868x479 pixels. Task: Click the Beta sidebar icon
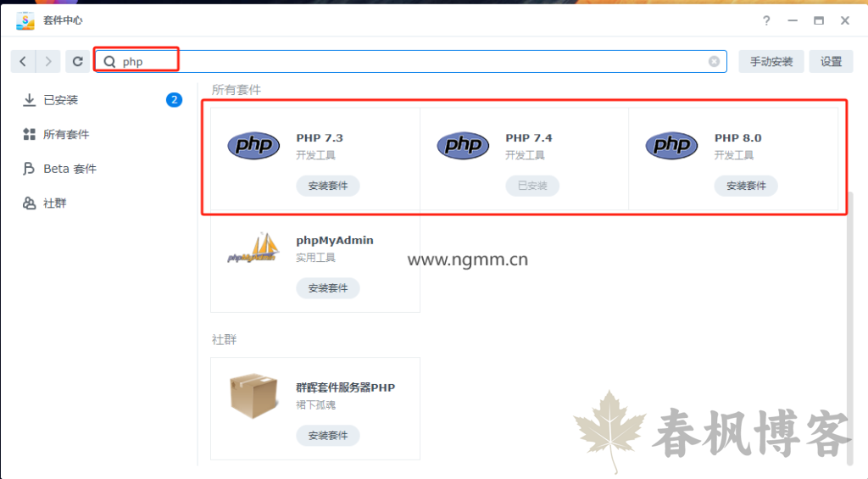(28, 169)
